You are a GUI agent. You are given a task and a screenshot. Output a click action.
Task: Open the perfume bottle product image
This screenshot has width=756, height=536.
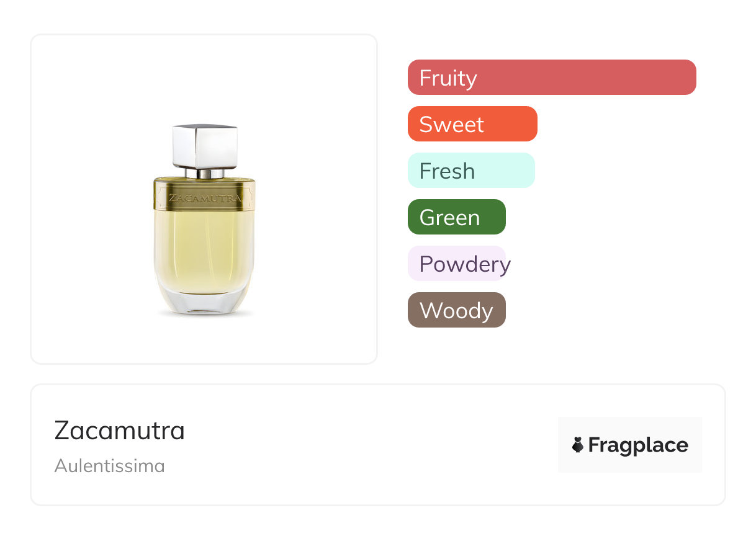pyautogui.click(x=204, y=220)
